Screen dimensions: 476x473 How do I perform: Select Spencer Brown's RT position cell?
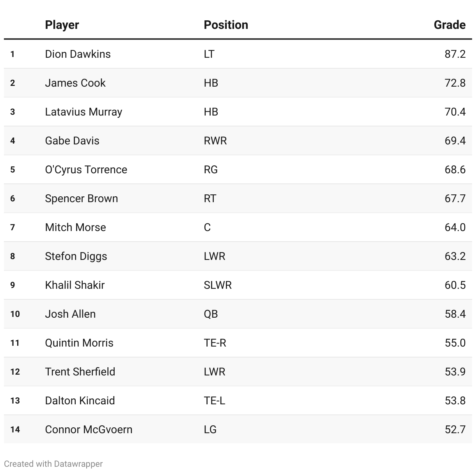coord(210,198)
